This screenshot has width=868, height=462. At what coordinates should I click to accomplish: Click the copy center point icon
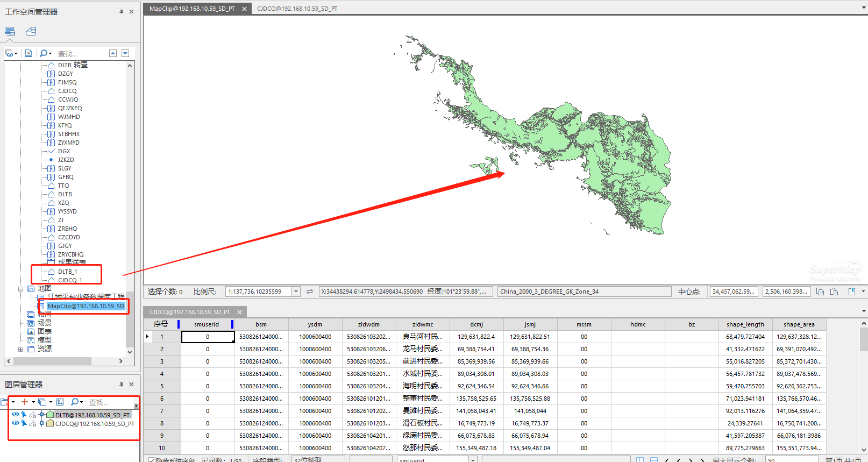coord(820,292)
